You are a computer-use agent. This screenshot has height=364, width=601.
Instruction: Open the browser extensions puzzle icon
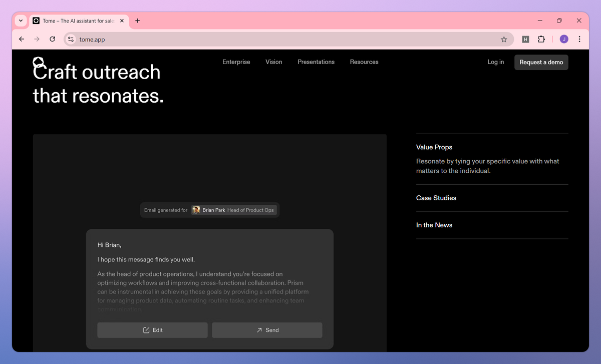point(541,39)
